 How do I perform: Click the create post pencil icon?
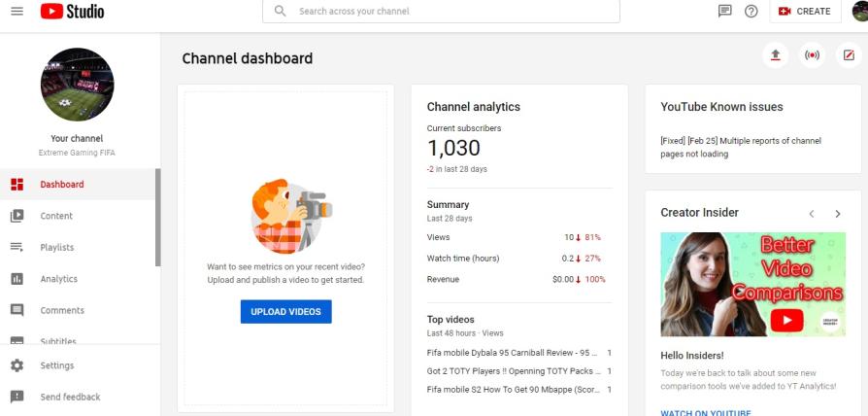[x=849, y=55]
